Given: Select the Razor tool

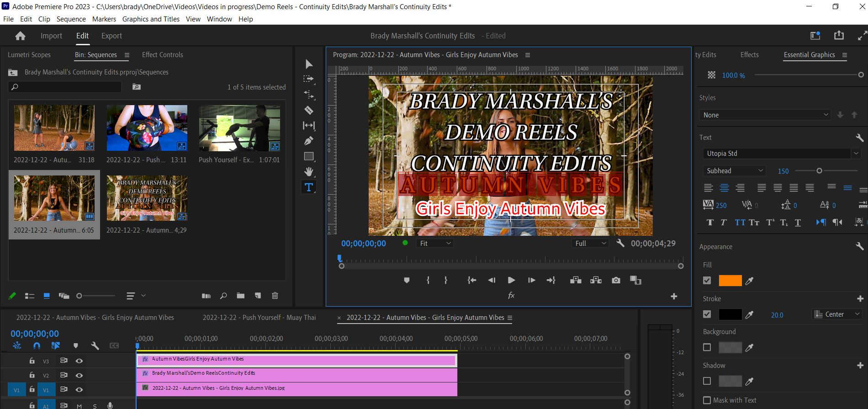Looking at the screenshot, I should (309, 110).
